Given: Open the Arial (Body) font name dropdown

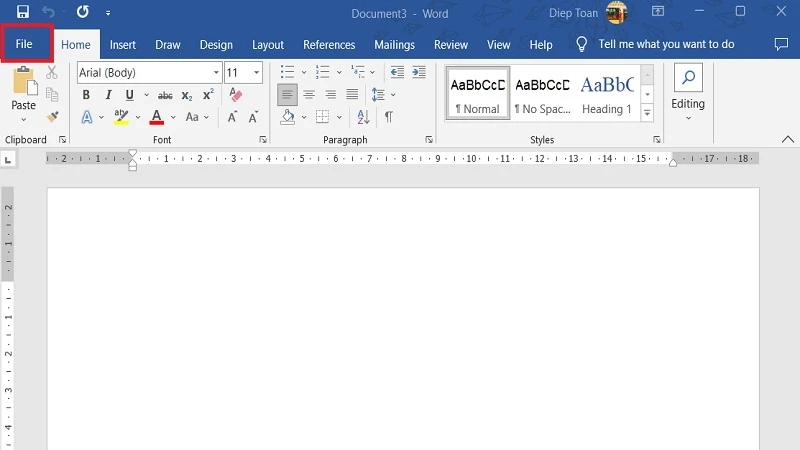Looking at the screenshot, I should pyautogui.click(x=216, y=72).
